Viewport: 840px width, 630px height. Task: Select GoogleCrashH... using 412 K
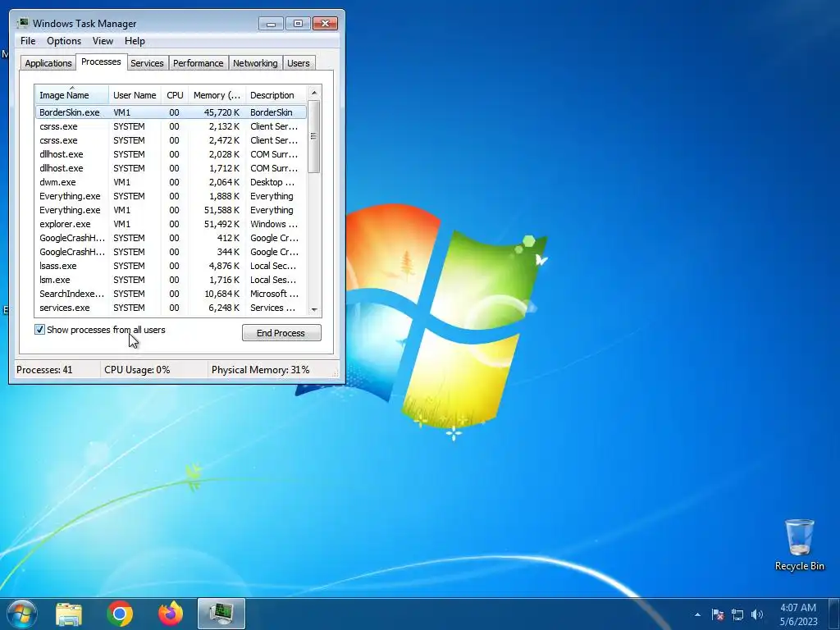pos(171,238)
